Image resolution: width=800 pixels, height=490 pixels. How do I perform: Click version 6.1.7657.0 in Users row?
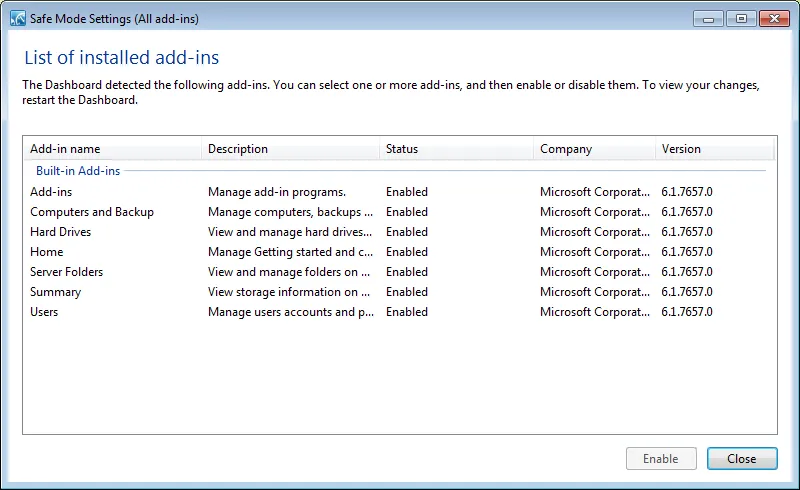click(x=687, y=312)
